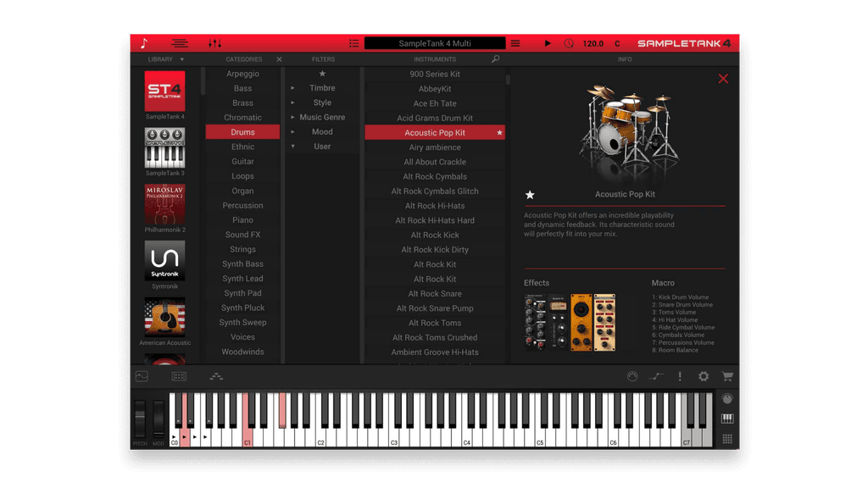The height and width of the screenshot is (488, 868).
Task: Select the pads view icon
Action: 179,376
